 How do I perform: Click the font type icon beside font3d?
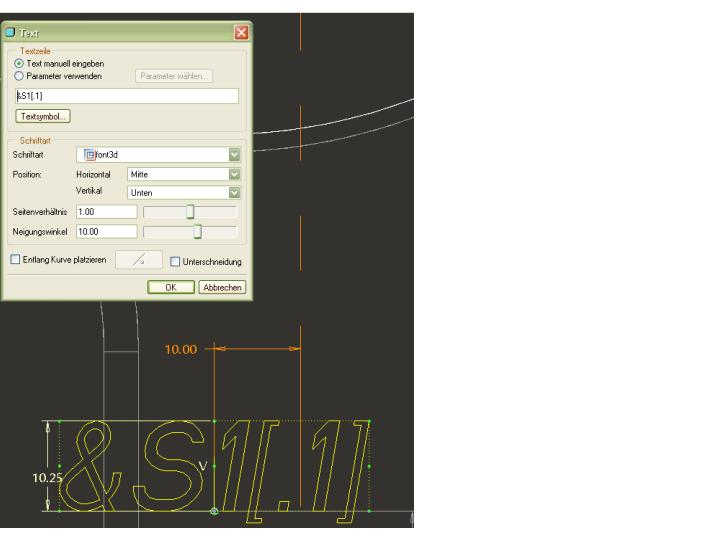click(x=90, y=155)
